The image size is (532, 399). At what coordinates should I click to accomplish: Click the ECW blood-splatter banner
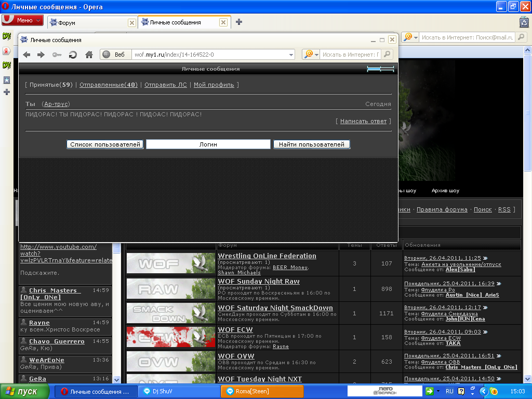coord(170,337)
